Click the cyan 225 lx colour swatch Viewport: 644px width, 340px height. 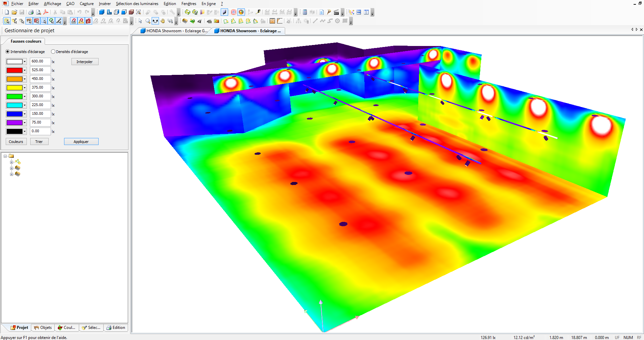point(15,105)
